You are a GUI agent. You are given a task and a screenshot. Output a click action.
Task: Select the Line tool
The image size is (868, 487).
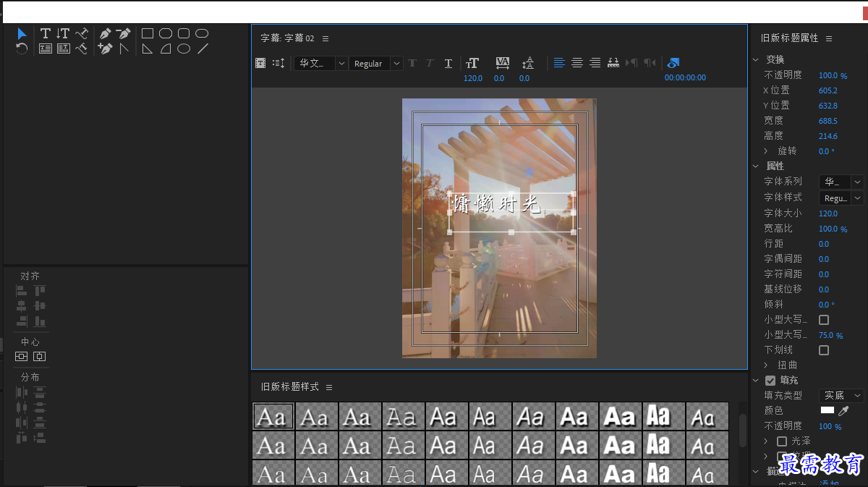tap(203, 48)
